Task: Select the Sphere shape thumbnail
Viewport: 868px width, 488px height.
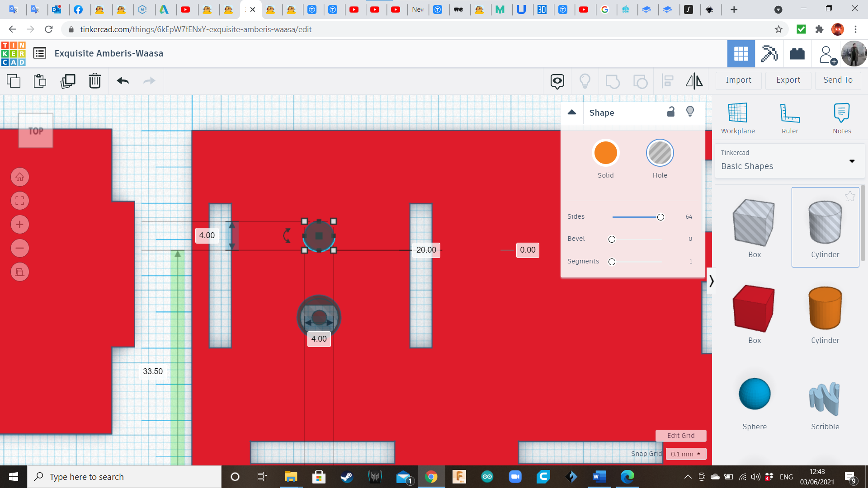Action: 754,394
